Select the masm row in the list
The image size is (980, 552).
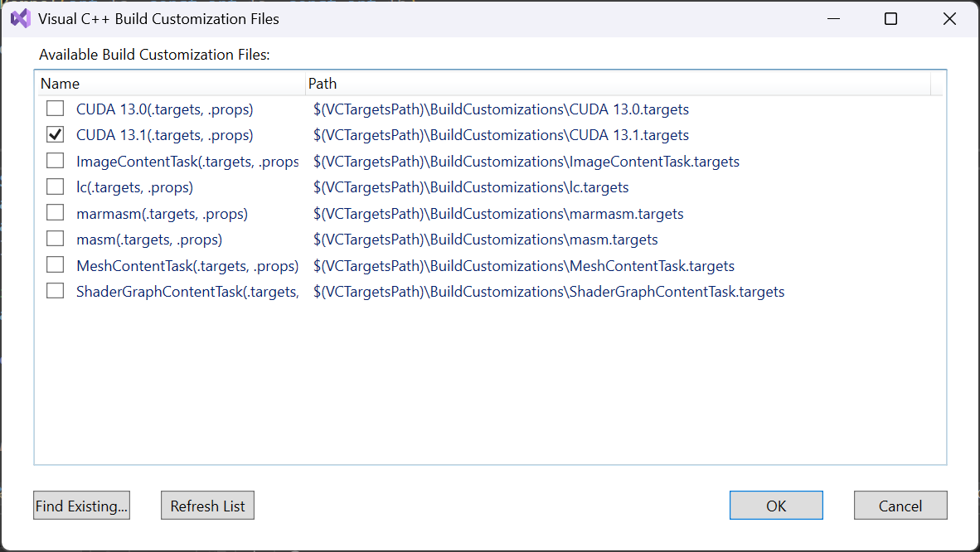149,239
